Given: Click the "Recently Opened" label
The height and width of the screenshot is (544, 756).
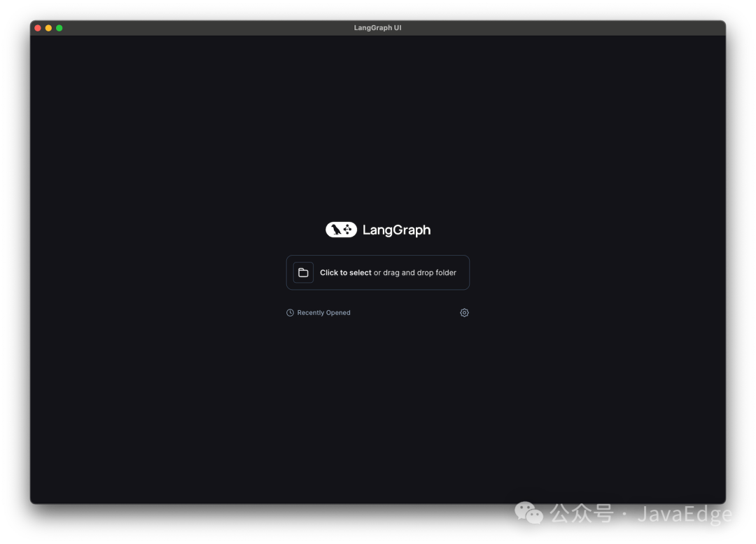Looking at the screenshot, I should coord(323,312).
